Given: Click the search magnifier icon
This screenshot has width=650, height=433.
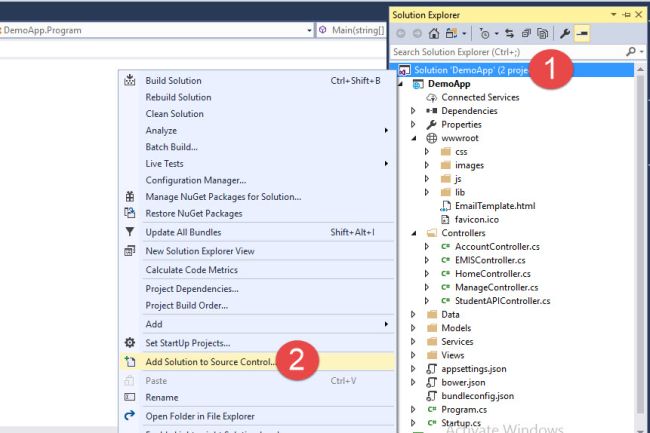Looking at the screenshot, I should click(631, 52).
